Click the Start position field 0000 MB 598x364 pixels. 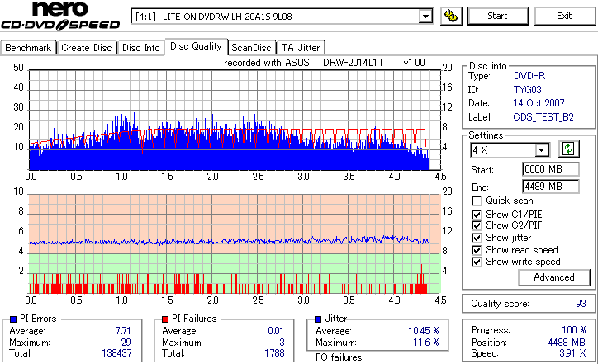(x=550, y=169)
